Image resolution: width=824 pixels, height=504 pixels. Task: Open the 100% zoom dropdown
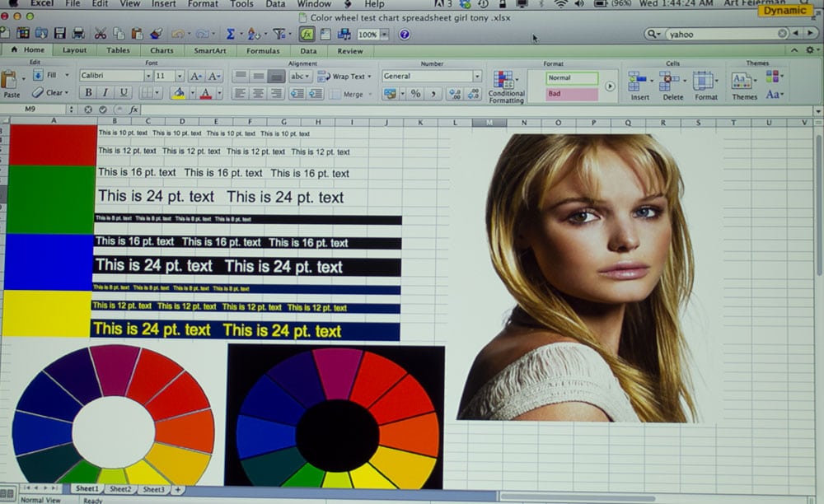pos(385,35)
